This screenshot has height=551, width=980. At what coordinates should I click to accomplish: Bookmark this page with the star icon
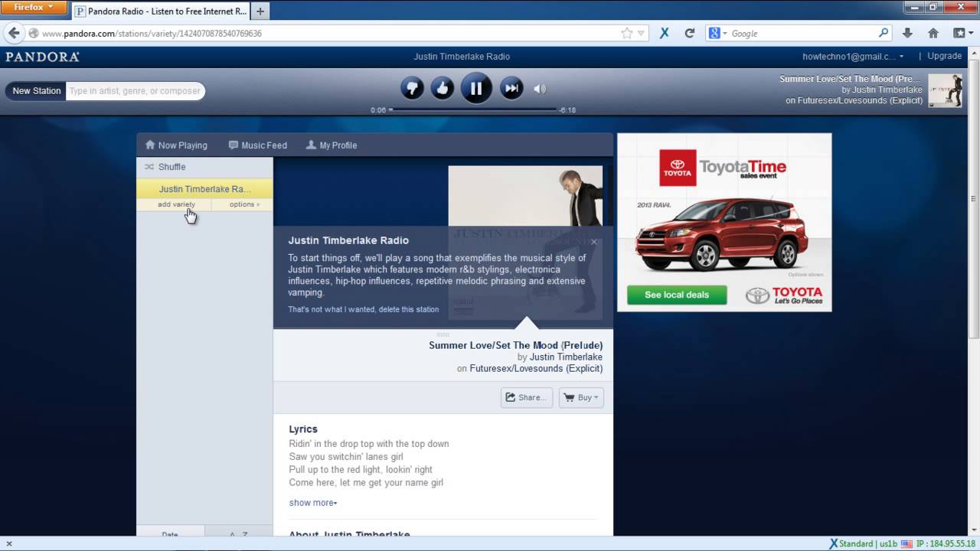coord(627,34)
